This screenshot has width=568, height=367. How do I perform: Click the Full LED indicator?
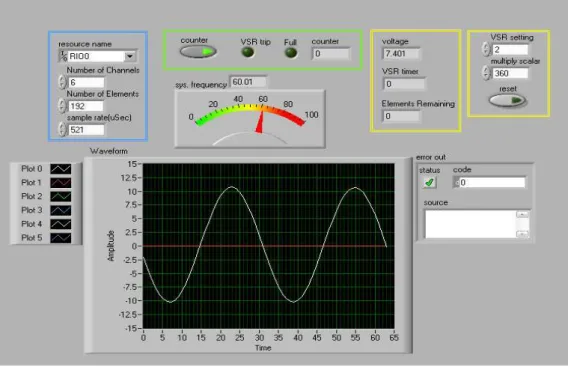[291, 53]
